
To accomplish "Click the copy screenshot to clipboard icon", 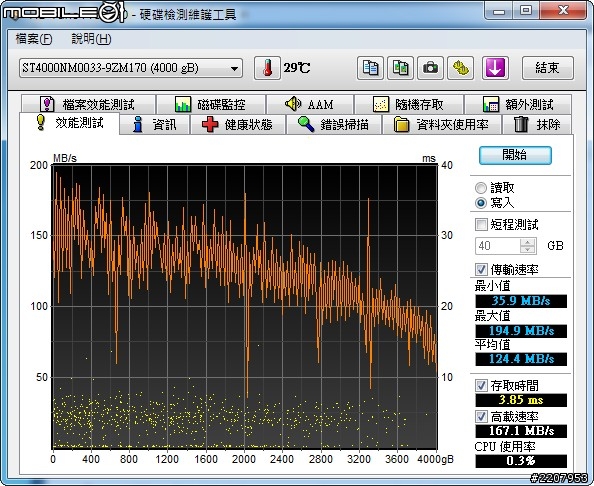I will tap(400, 68).
